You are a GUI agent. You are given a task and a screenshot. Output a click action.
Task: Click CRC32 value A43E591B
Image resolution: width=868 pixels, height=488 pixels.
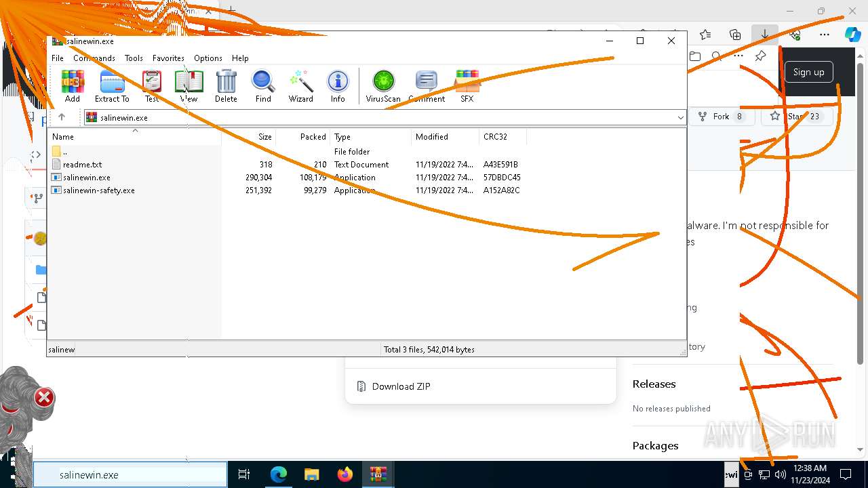tap(500, 165)
